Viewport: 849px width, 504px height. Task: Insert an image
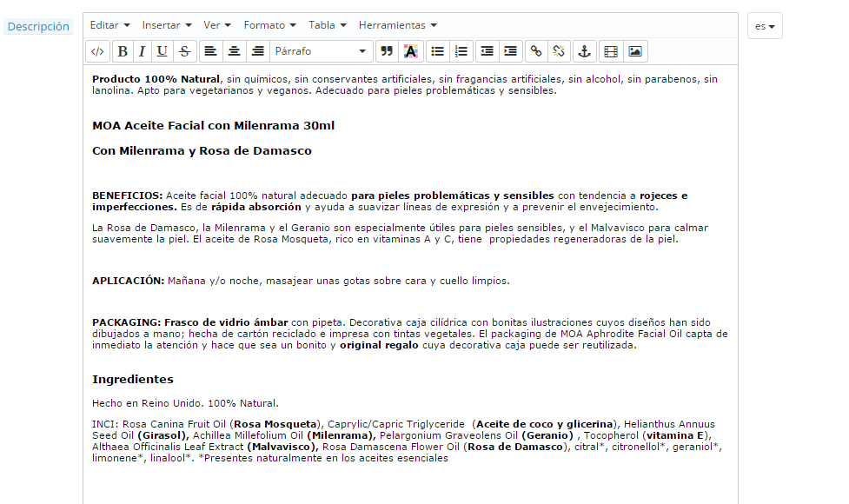pos(635,51)
